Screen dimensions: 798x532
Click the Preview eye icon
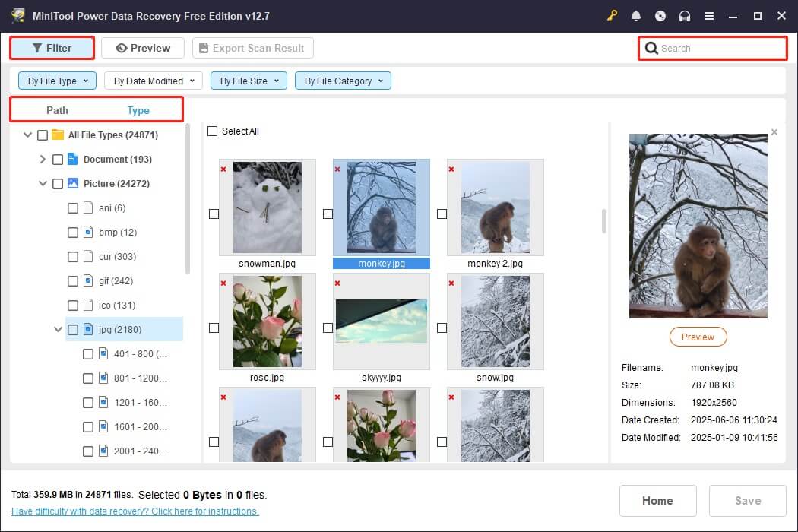(120, 47)
